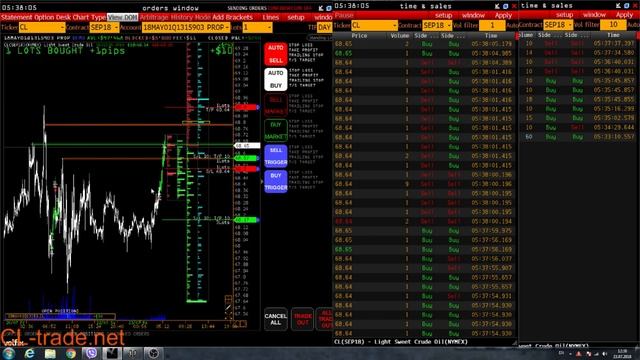Open setup menu in first time & sales window
This screenshot has height=360, width=640.
click(x=443, y=15)
